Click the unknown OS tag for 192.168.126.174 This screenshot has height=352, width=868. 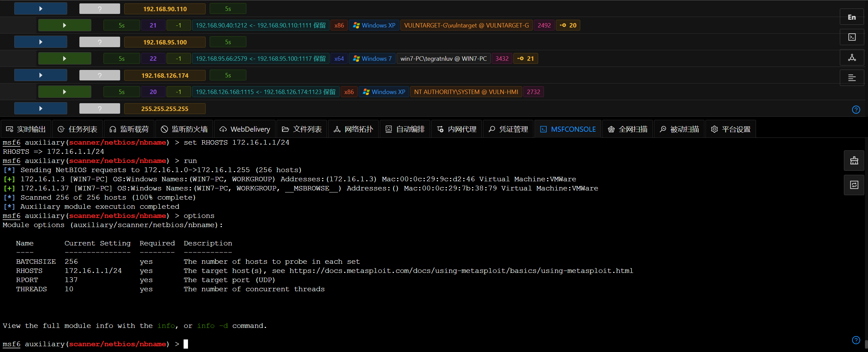tap(99, 75)
